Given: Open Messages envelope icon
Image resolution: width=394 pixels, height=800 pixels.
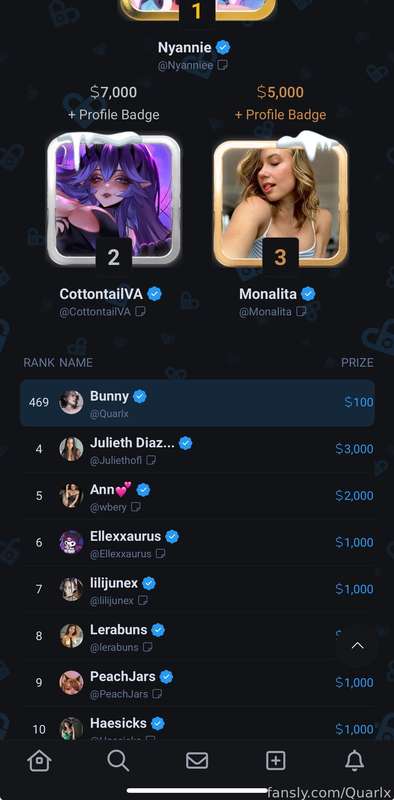Looking at the screenshot, I should [x=196, y=761].
